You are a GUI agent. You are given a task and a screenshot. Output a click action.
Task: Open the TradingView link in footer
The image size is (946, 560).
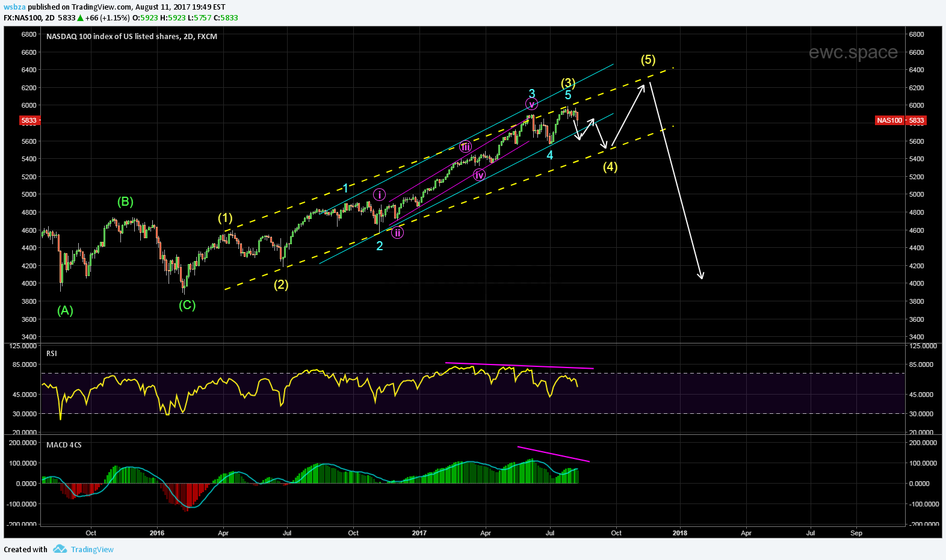coord(92,549)
